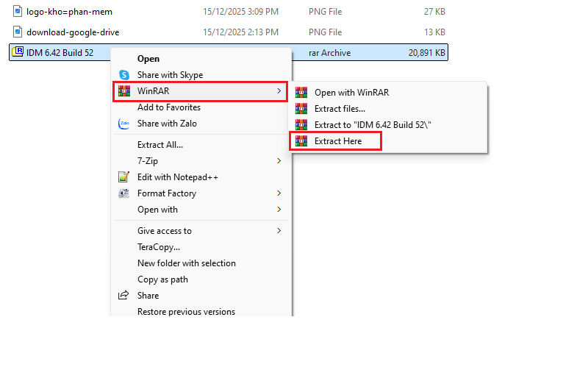Click the WinRAR books icon beside WinRAR entry
This screenshot has height=392, width=588.
[x=124, y=91]
